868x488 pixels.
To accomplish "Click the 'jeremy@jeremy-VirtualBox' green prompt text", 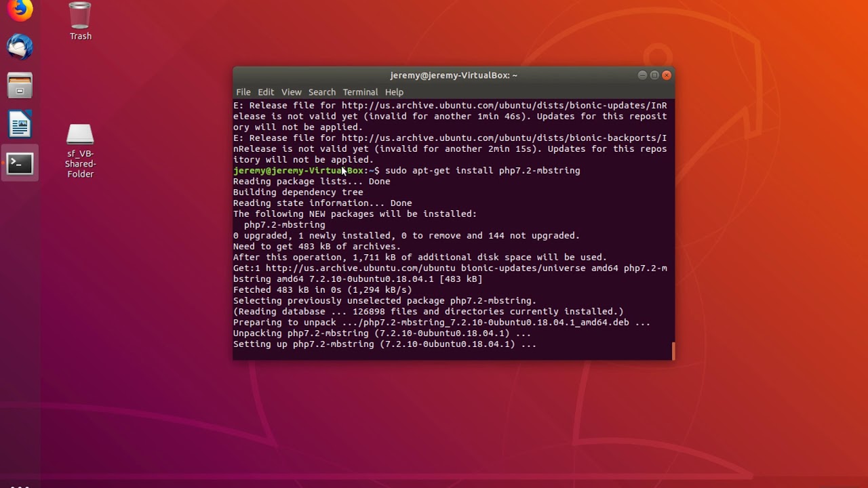I will [298, 171].
